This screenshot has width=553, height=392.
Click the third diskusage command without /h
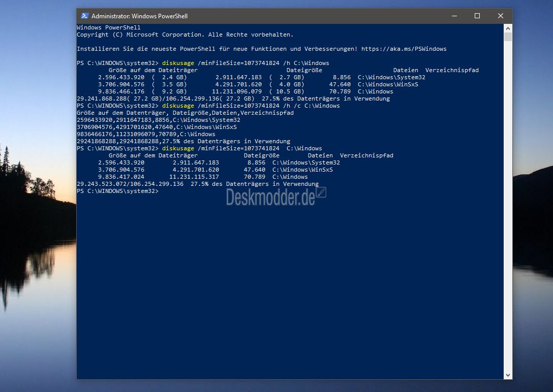pyautogui.click(x=242, y=148)
